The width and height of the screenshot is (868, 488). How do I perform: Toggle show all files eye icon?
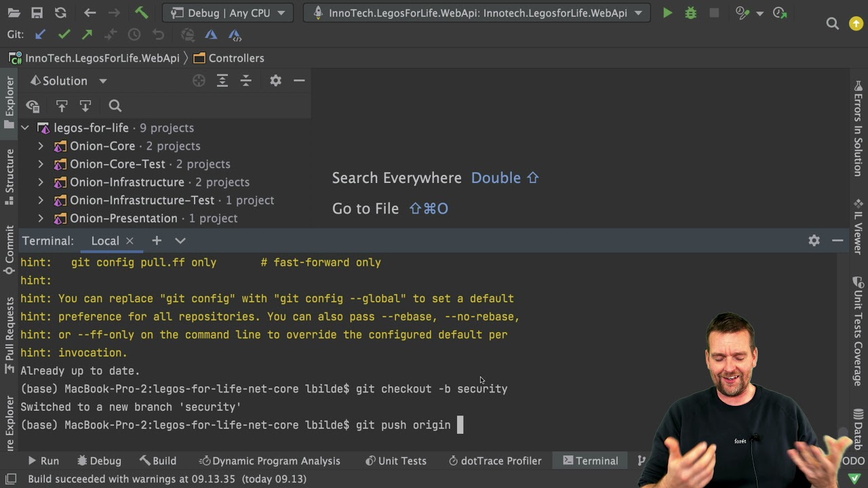(33, 106)
